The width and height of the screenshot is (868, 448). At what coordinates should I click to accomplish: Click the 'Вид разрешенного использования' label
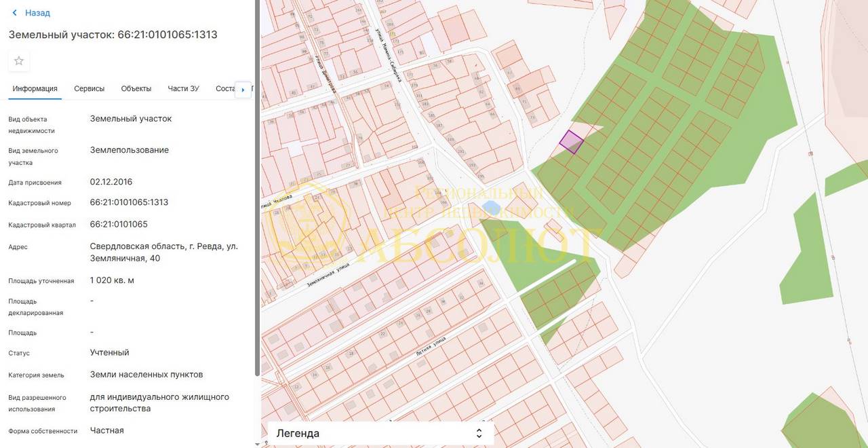pos(37,403)
